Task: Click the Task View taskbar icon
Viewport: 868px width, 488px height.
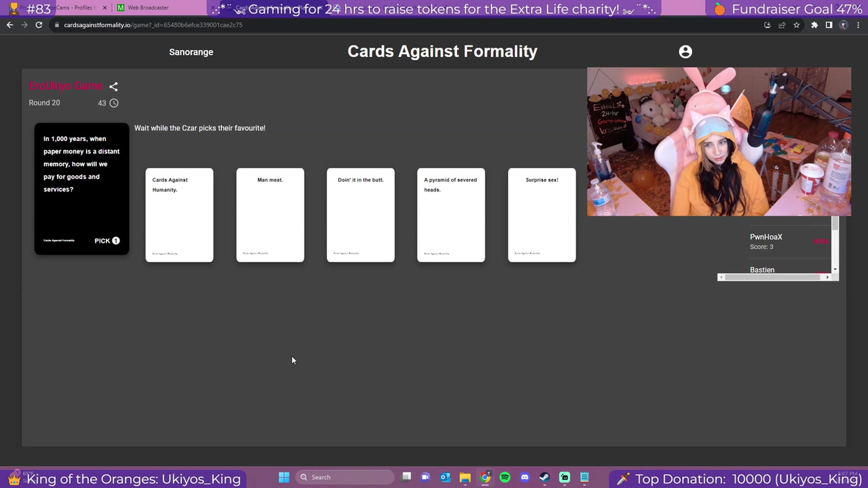Action: click(x=406, y=477)
